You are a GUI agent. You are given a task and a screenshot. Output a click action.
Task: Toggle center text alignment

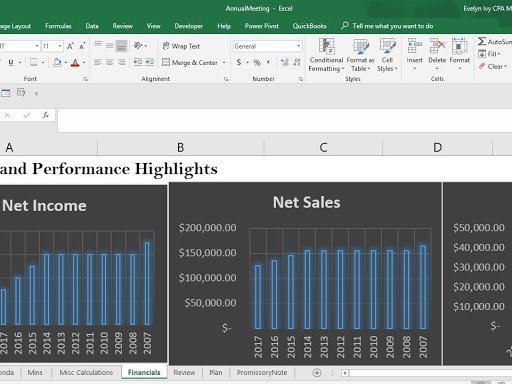[x=110, y=62]
